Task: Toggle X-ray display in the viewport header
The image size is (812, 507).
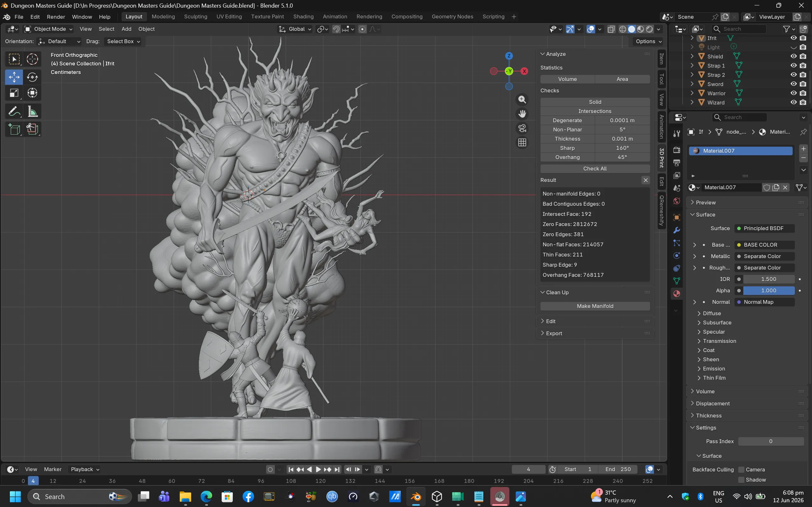Action: click(x=611, y=29)
